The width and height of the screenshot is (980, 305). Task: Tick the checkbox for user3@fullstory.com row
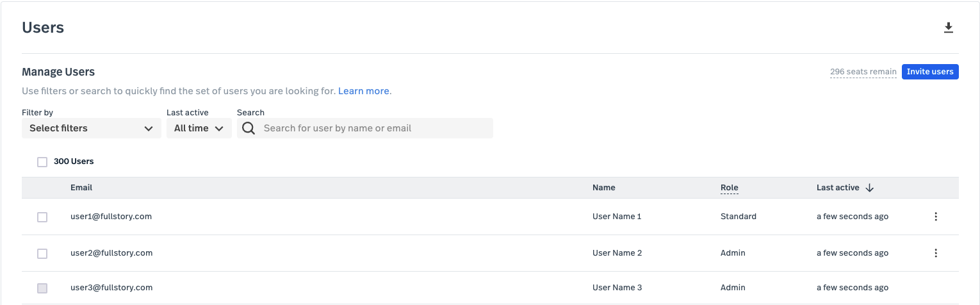pyautogui.click(x=42, y=288)
